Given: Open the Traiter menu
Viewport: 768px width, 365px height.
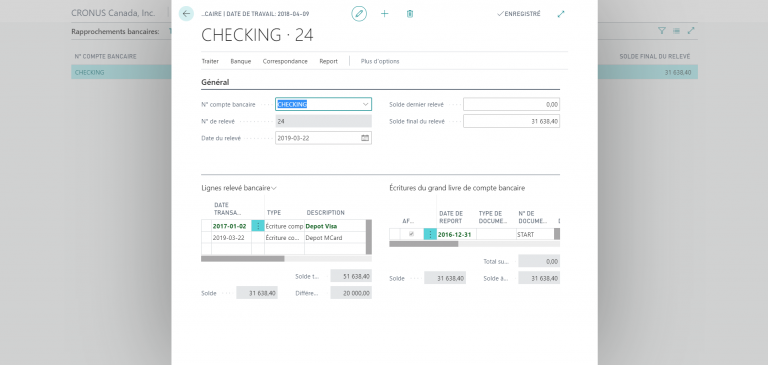Looking at the screenshot, I should tap(210, 61).
